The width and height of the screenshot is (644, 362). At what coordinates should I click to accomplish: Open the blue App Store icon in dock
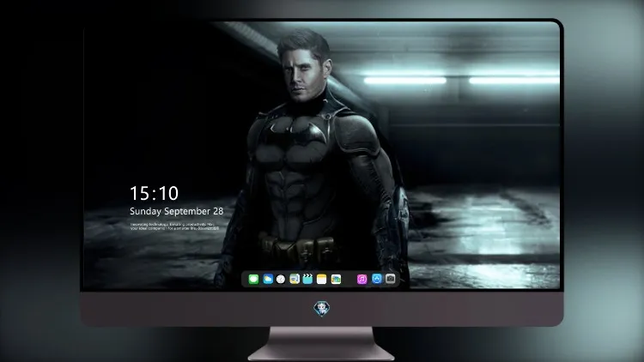377,279
